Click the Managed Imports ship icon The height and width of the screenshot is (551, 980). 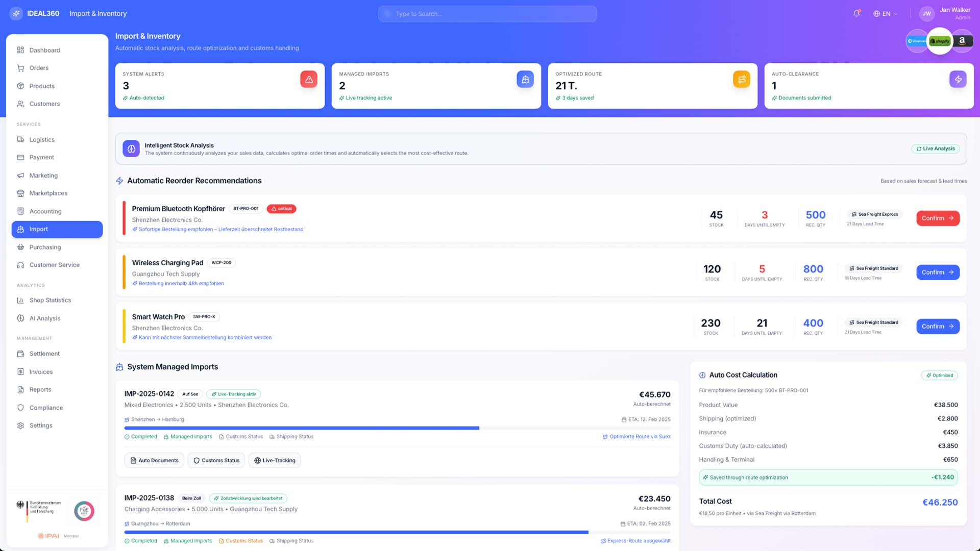(x=525, y=80)
